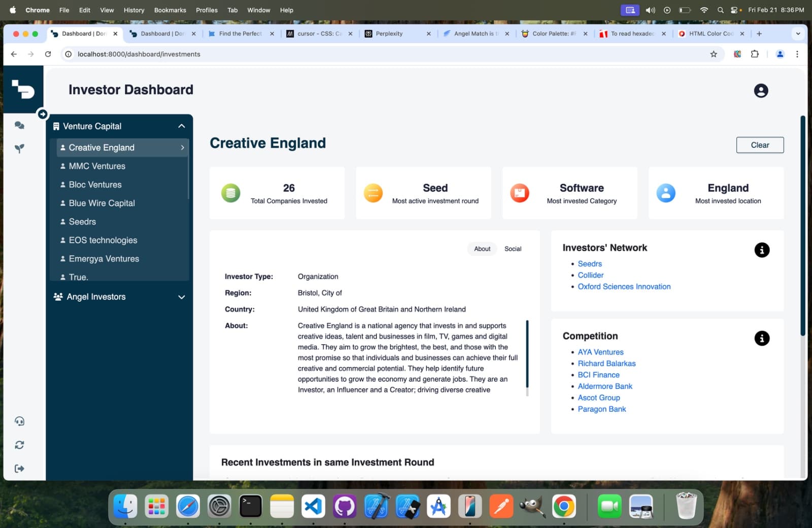The height and width of the screenshot is (528, 812).
Task: Open Chrome three-dot menu
Action: 797,54
